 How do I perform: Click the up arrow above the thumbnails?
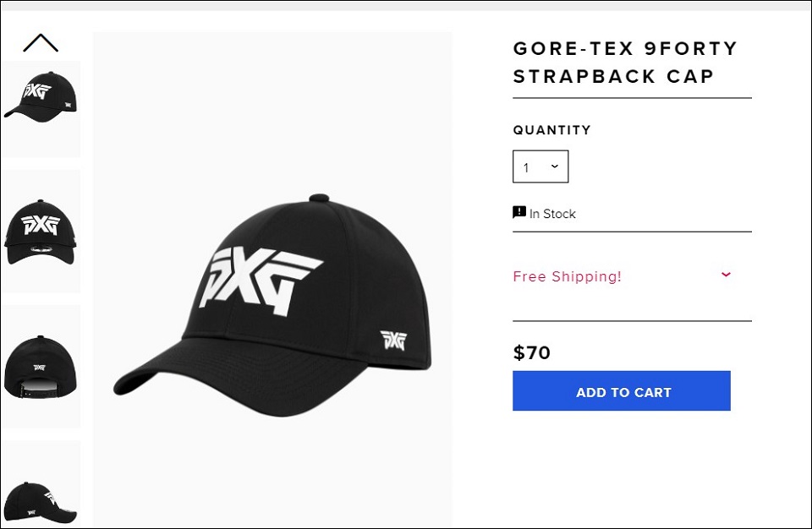(41, 43)
